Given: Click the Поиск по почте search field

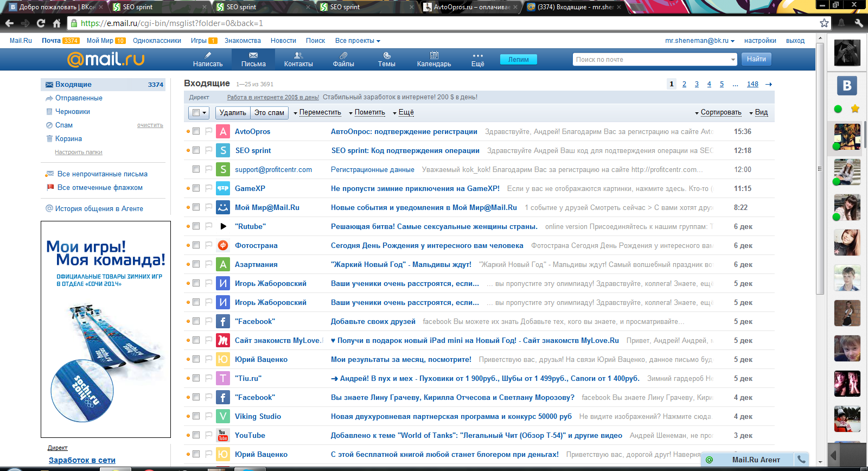Looking at the screenshot, I should (x=651, y=60).
